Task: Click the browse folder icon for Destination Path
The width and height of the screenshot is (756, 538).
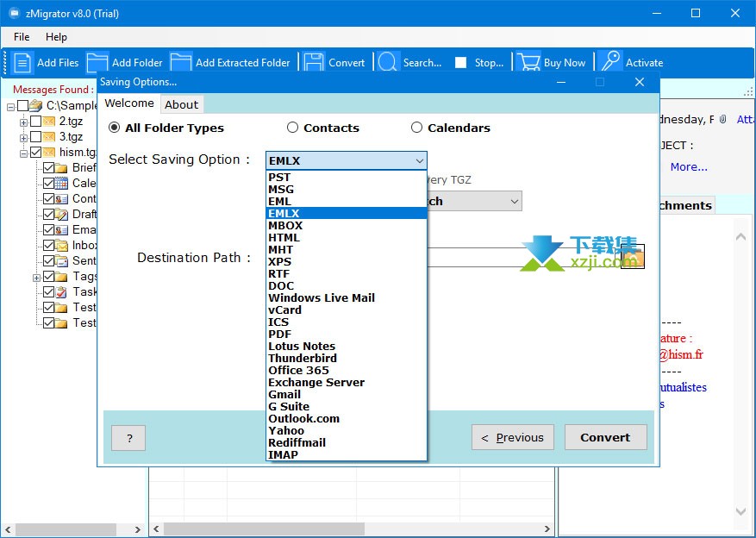Action: [x=633, y=256]
